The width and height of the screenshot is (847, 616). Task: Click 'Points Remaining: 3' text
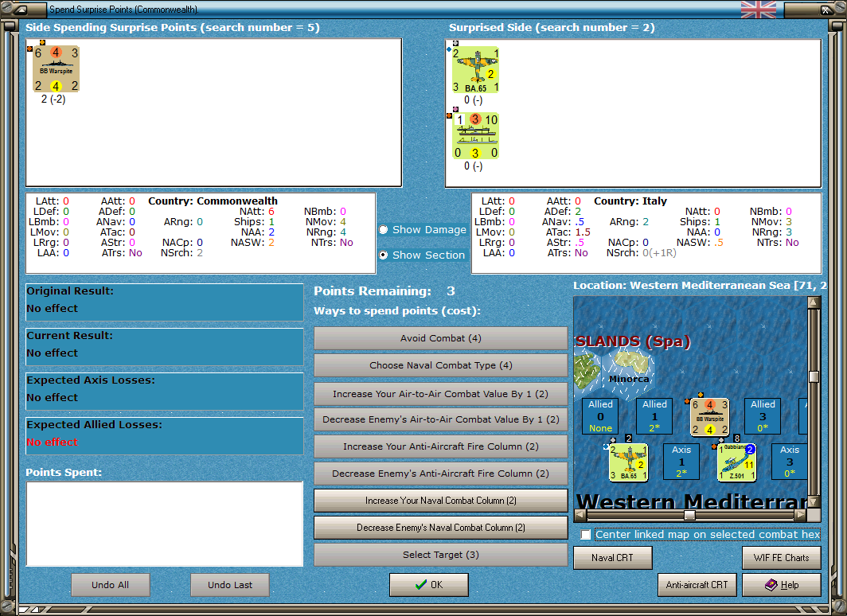[x=384, y=291]
